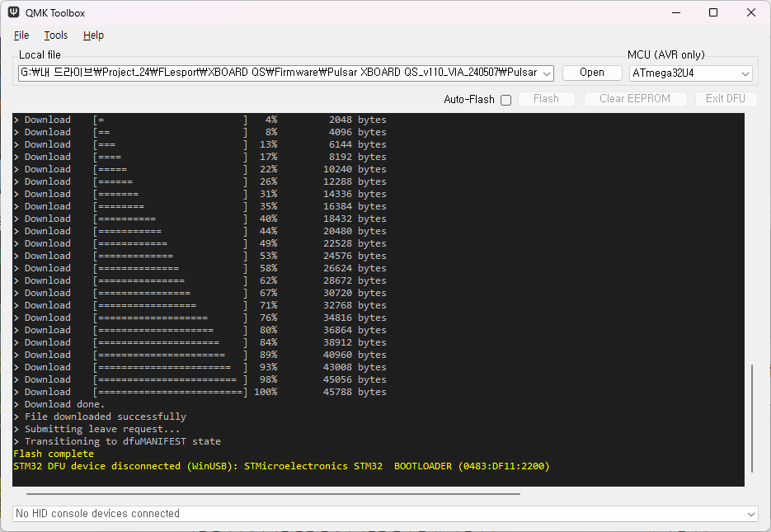The height and width of the screenshot is (532, 771).
Task: Open the Help menu
Action: [93, 35]
